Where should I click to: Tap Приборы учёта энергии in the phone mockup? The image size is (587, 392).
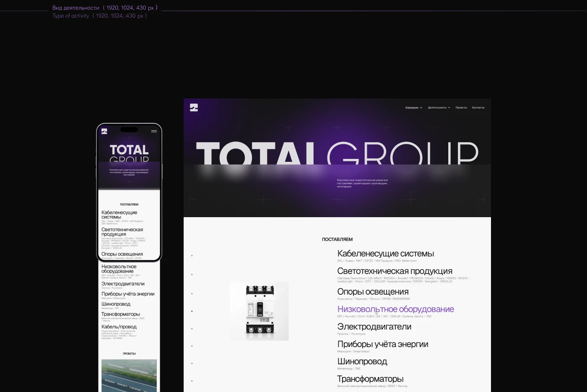128,294
